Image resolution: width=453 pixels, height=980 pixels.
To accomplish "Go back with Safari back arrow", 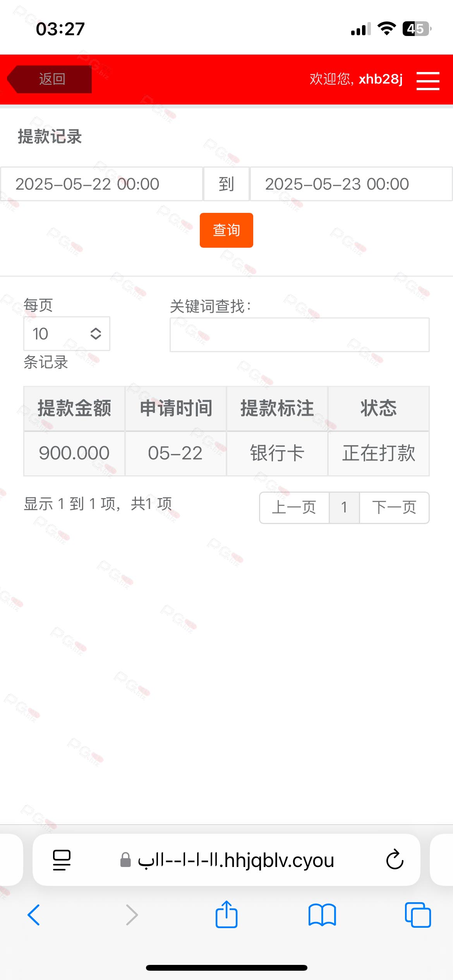I will 34,915.
